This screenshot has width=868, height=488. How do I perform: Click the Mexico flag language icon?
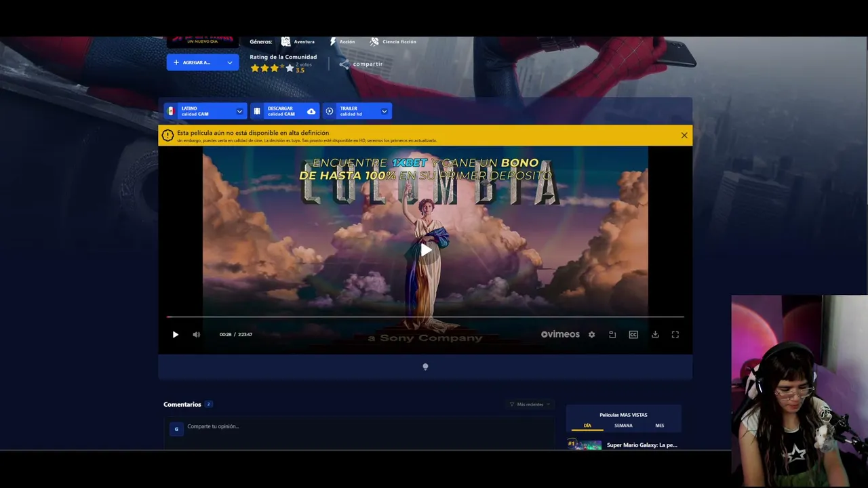coord(171,111)
